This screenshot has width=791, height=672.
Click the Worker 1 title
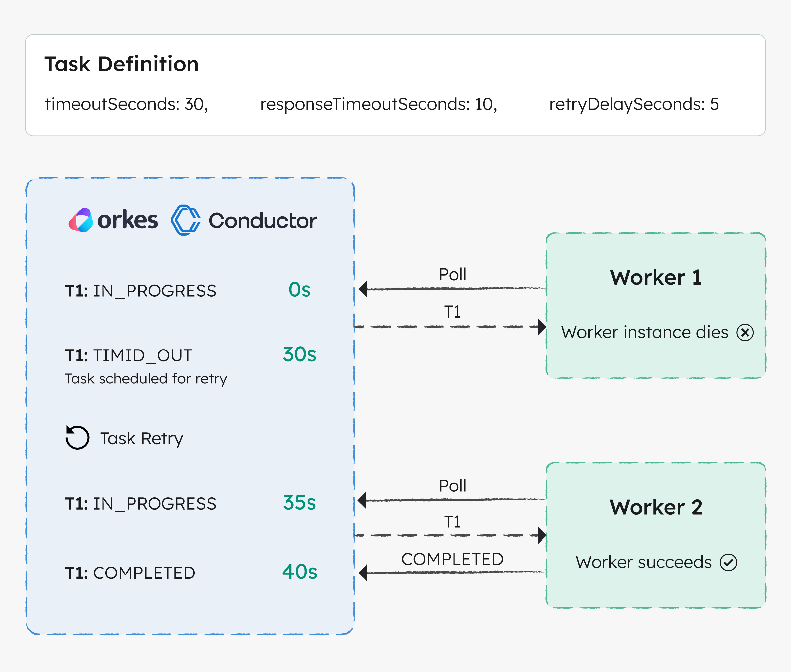656,277
